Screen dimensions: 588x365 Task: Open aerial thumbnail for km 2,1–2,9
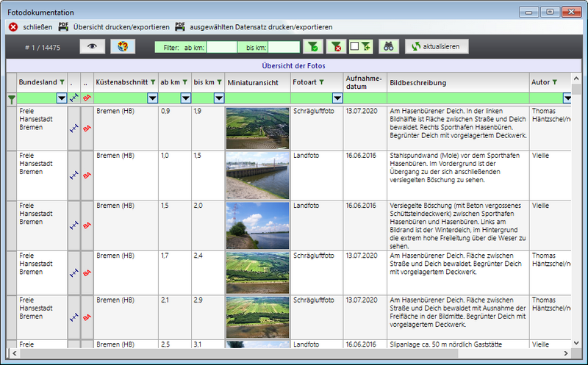[x=258, y=317]
